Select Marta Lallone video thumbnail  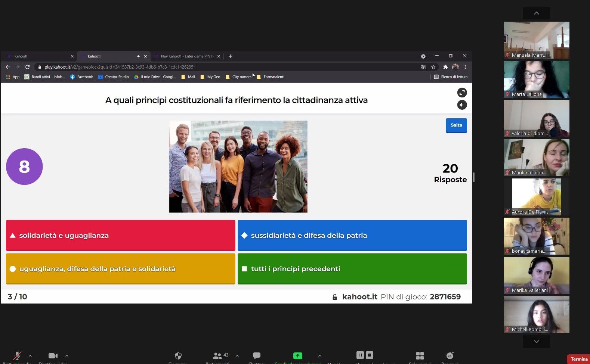pos(536,79)
